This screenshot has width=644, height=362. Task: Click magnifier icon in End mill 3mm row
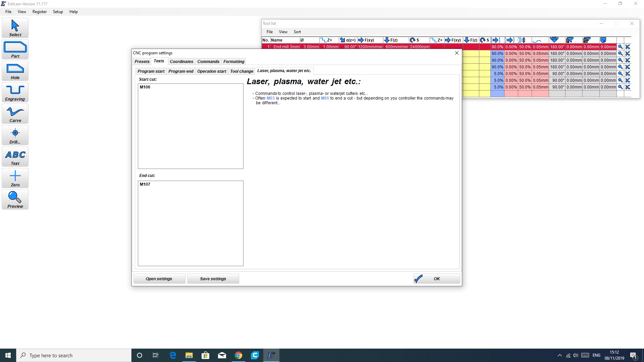tap(620, 47)
